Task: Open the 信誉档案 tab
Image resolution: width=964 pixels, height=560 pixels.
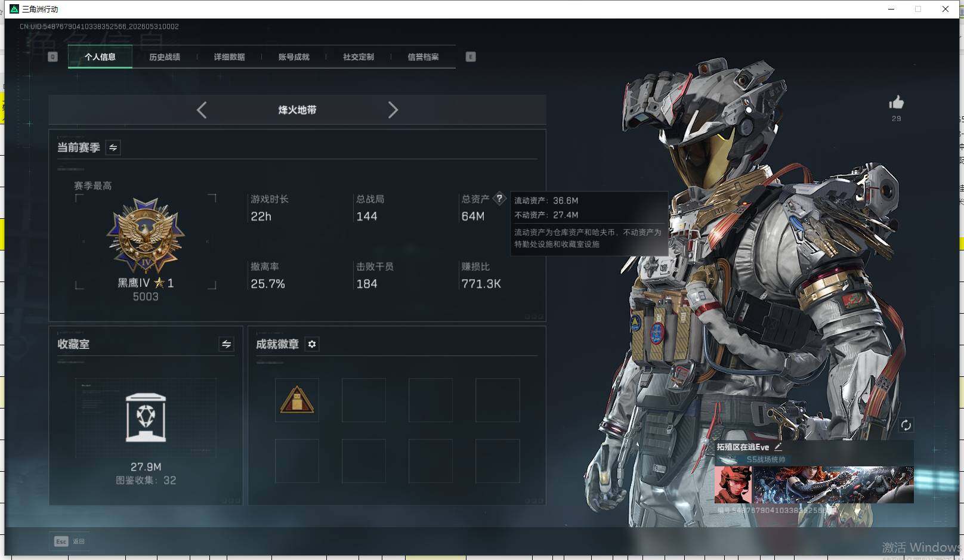Action: [x=424, y=57]
